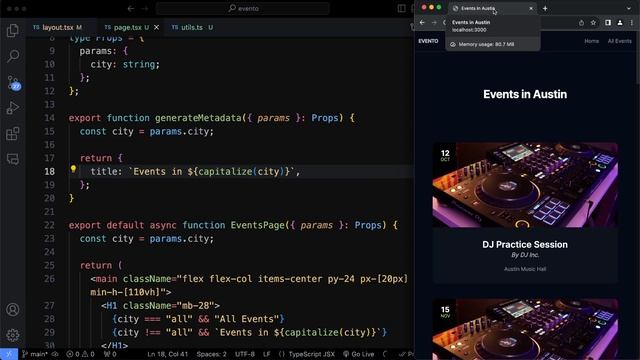Click the EVENTO logo in the webpage

pos(428,41)
